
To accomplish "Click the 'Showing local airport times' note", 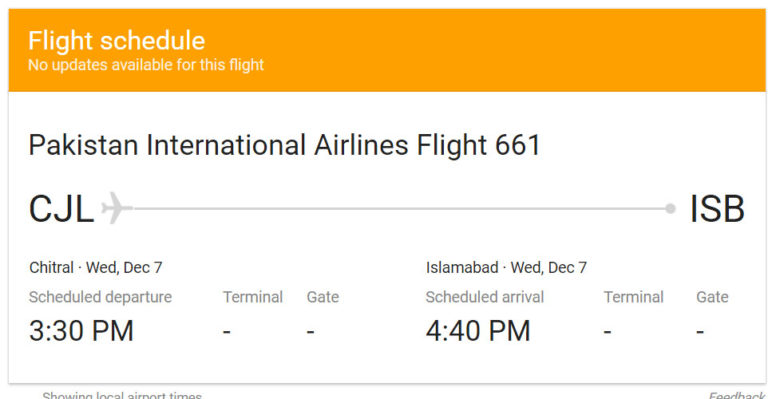I will [122, 395].
